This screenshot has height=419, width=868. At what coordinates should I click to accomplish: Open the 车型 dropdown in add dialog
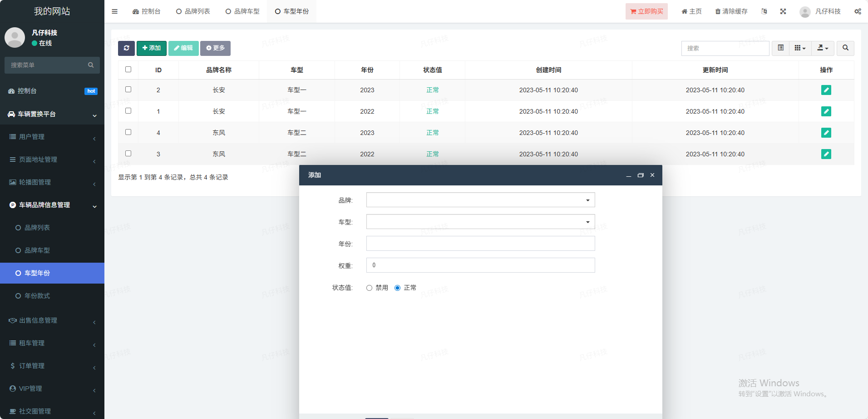(480, 222)
